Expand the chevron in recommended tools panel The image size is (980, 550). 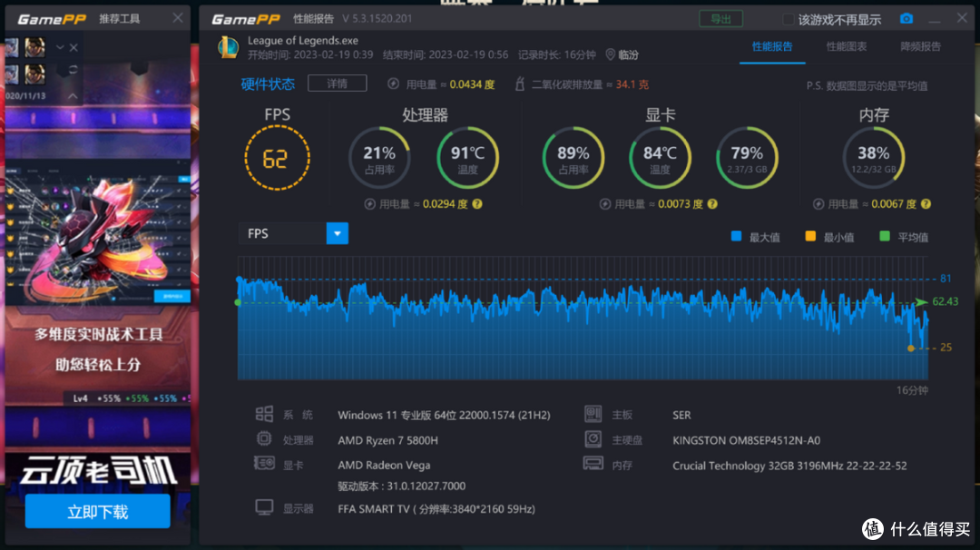60,47
